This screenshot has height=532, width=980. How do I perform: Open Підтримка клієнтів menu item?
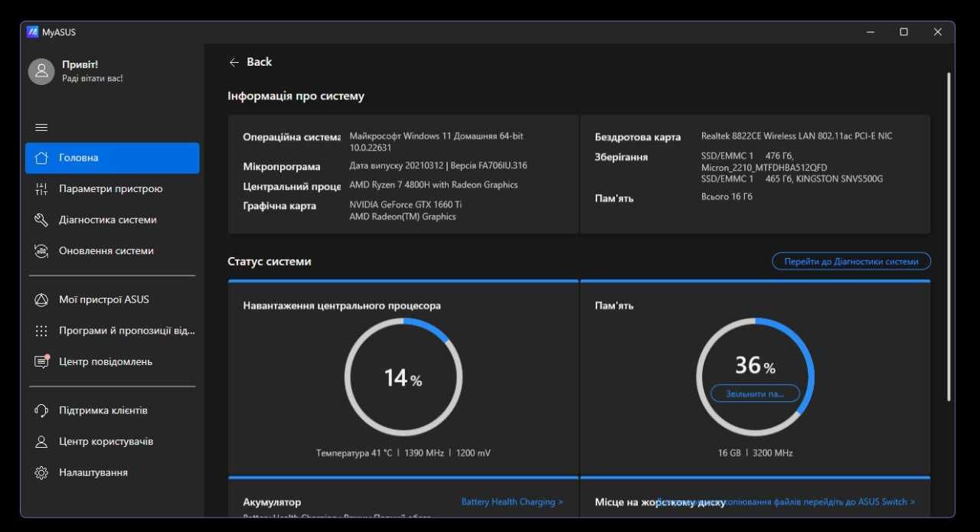113,410
